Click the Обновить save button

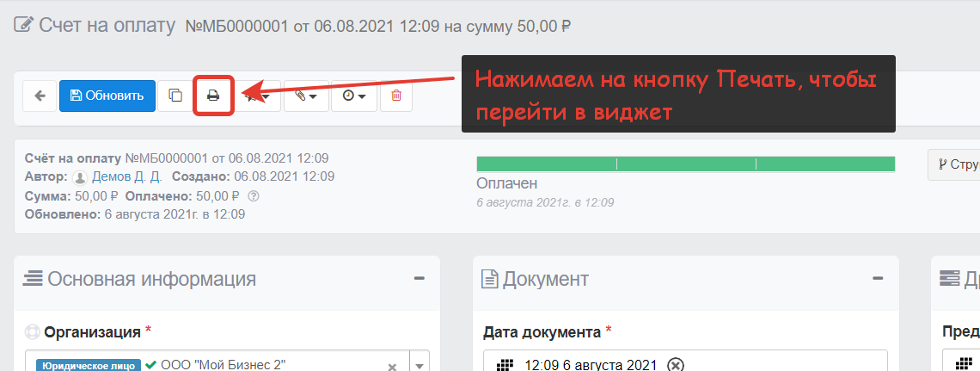pyautogui.click(x=107, y=96)
